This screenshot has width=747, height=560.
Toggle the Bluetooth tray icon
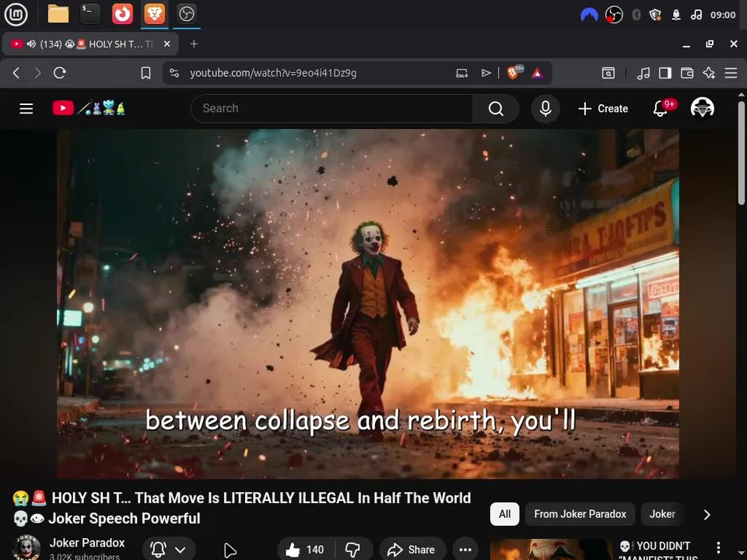636,16
